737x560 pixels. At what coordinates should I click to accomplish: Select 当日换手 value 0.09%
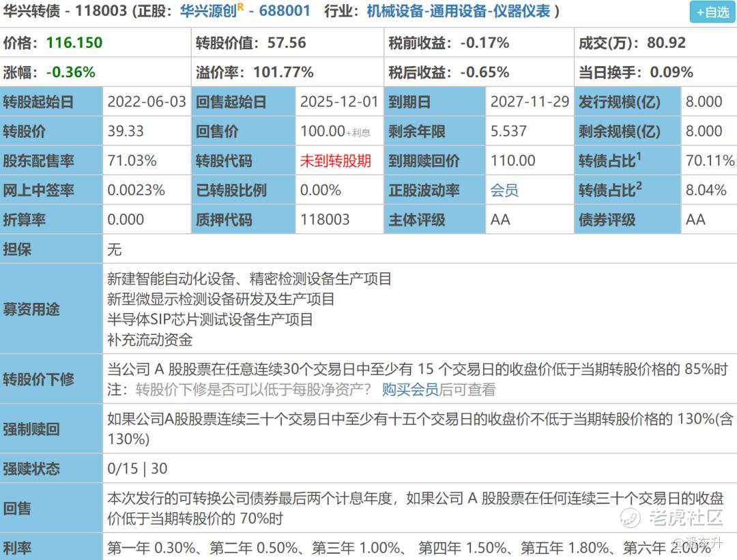[671, 72]
